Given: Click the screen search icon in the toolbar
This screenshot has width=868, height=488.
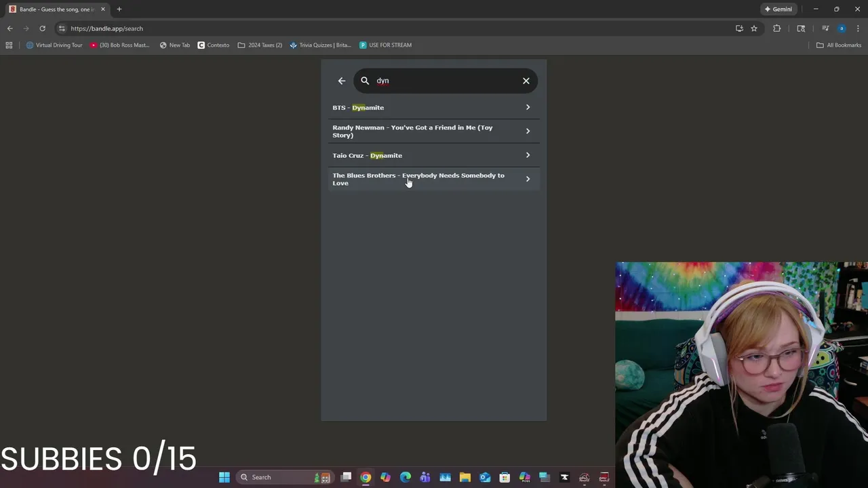Looking at the screenshot, I should (x=801, y=28).
